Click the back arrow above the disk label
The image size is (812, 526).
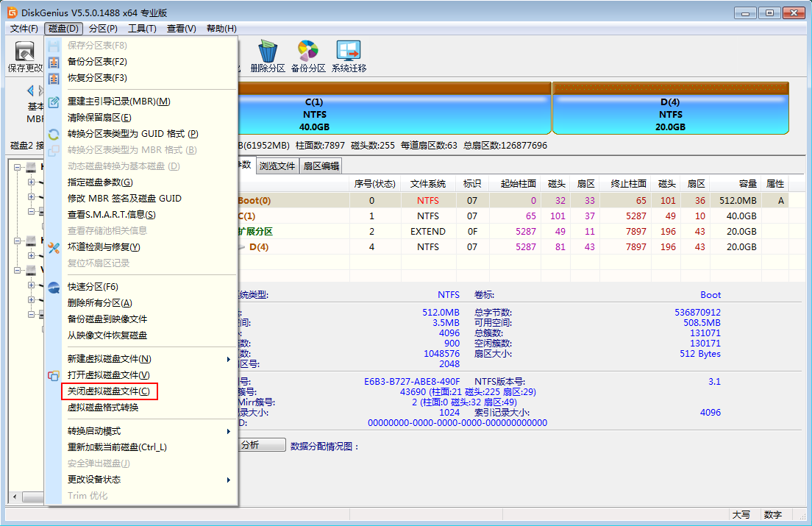click(x=31, y=90)
